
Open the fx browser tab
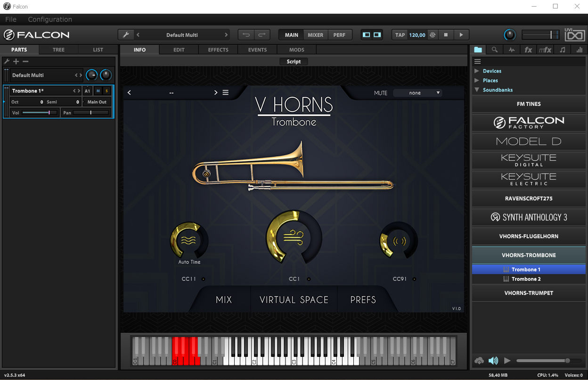(528, 50)
